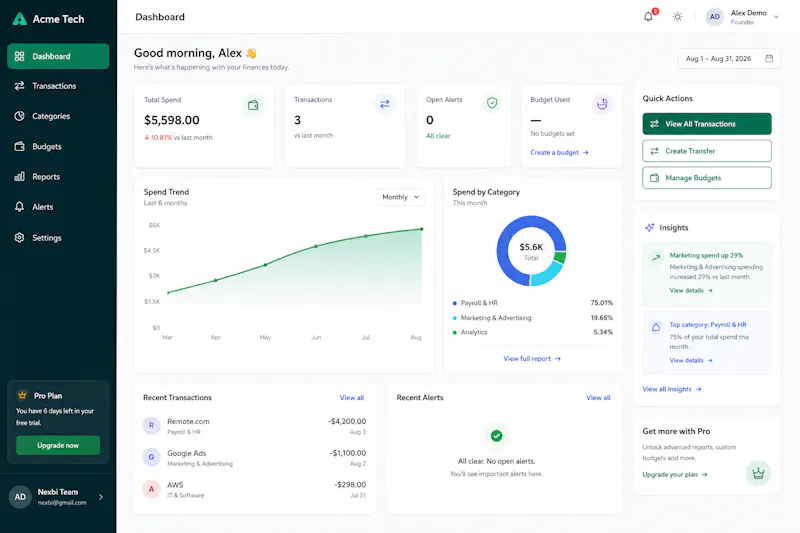Click the Payroll & HR legend row
The width and height of the screenshot is (800, 533).
pyautogui.click(x=532, y=303)
